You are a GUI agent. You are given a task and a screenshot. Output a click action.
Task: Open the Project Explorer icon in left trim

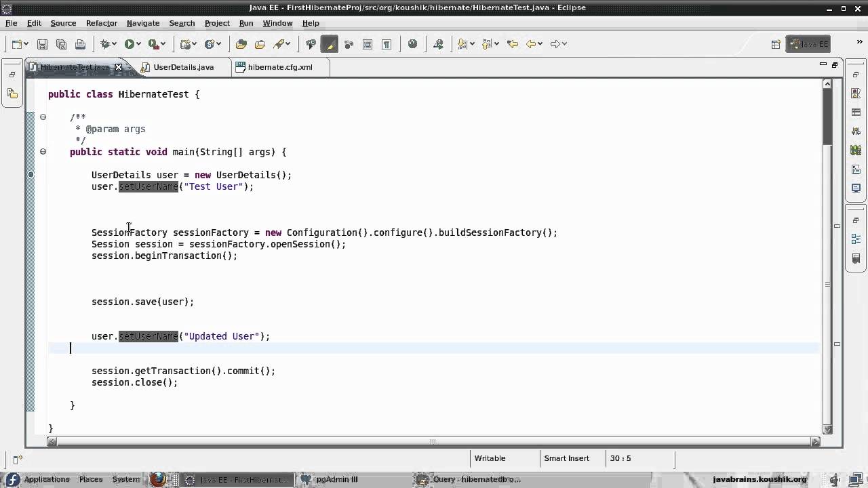(x=12, y=94)
